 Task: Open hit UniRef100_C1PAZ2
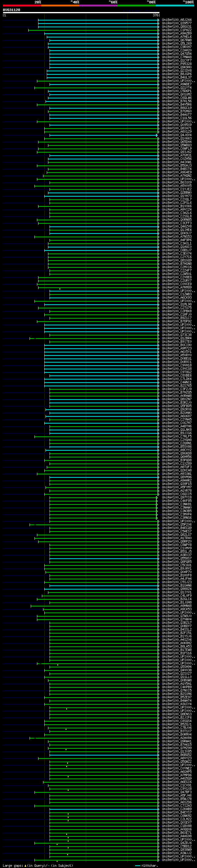pos(177,30)
